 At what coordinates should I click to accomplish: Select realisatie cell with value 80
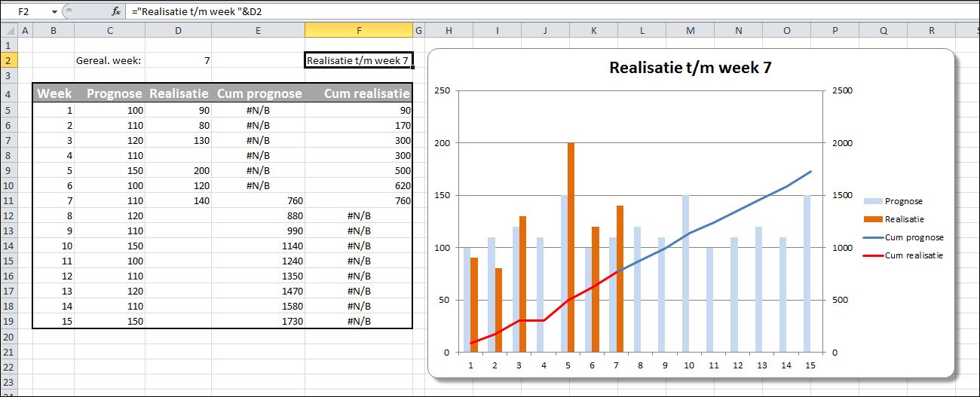[x=178, y=125]
